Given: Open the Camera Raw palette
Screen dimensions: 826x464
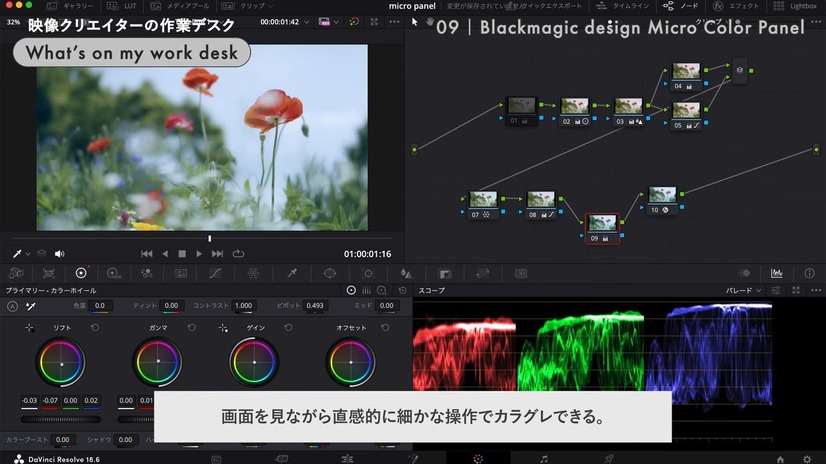Looking at the screenshot, I should [x=16, y=273].
